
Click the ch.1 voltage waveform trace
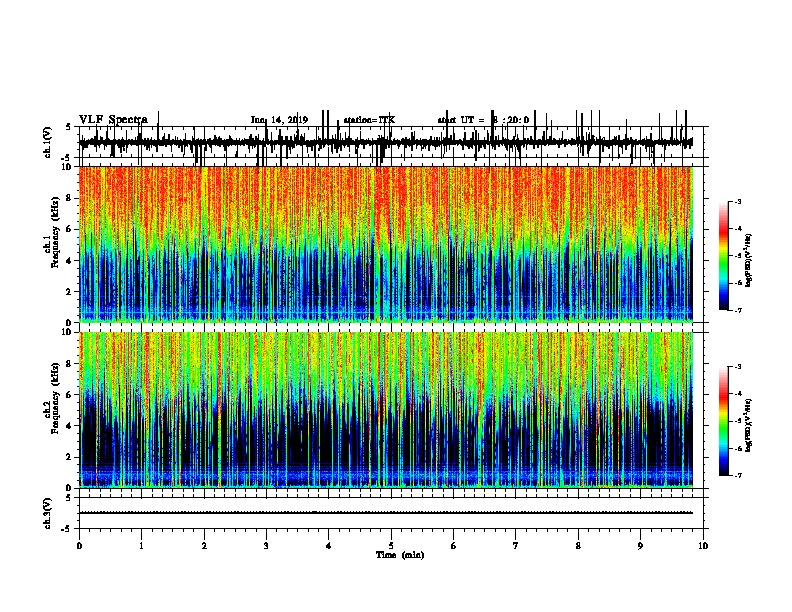pos(385,143)
